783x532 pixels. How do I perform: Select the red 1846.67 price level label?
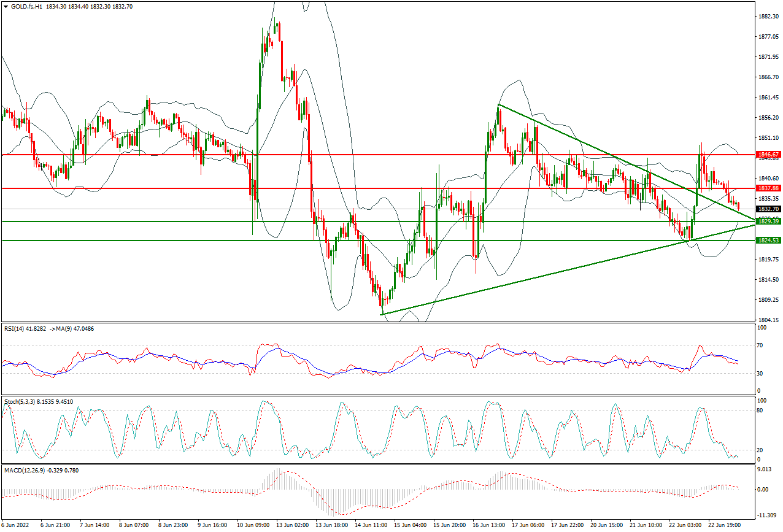pyautogui.click(x=768, y=155)
